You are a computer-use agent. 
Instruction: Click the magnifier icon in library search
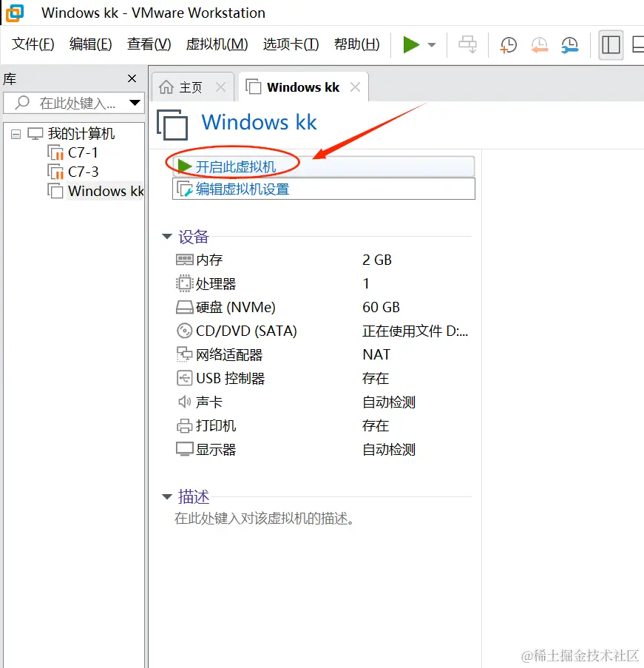[x=21, y=103]
